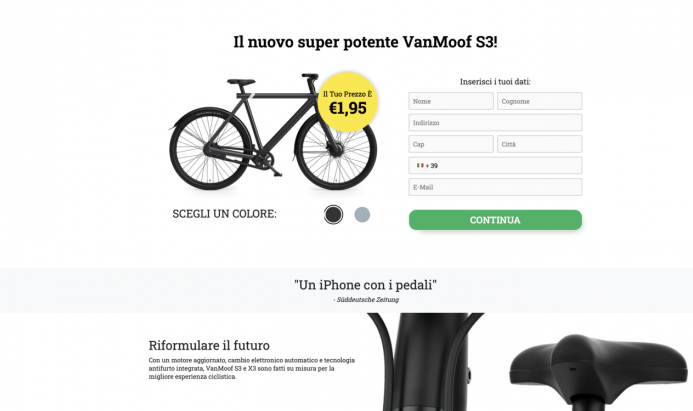Image resolution: width=693 pixels, height=411 pixels.
Task: Click the Riformulare il futuro heading
Action: coord(209,345)
